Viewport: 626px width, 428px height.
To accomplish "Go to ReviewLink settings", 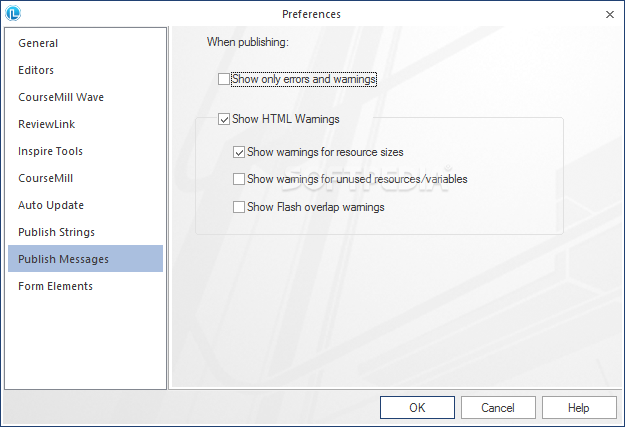I will click(85, 124).
